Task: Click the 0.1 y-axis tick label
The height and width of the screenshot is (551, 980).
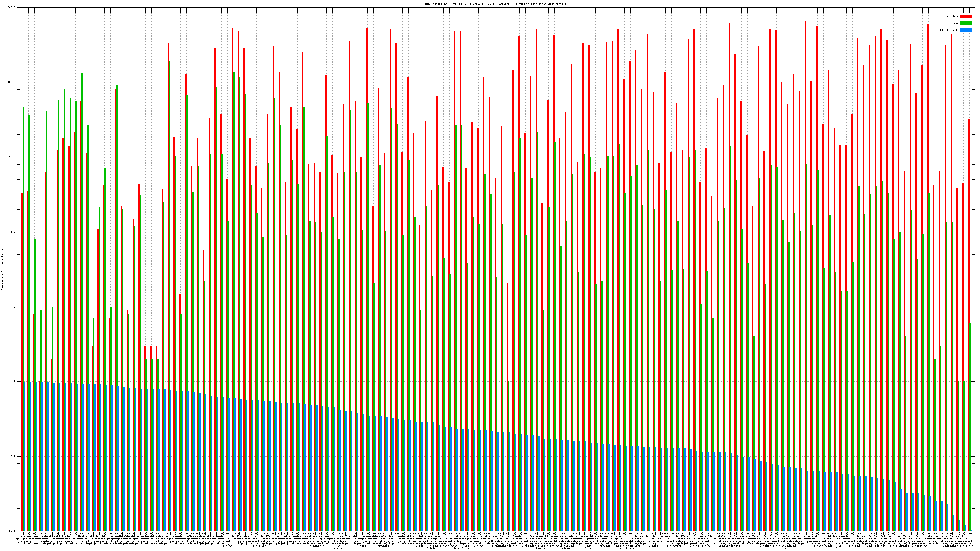Action: (x=13, y=456)
